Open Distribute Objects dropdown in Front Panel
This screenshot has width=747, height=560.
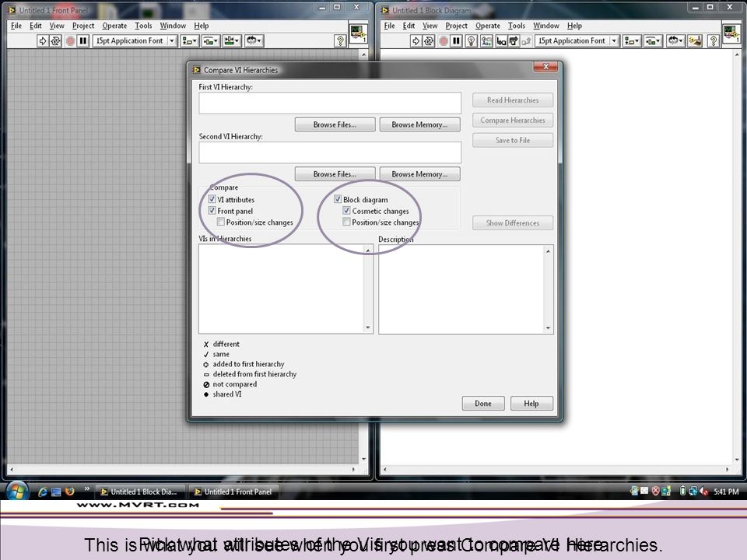click(x=210, y=41)
